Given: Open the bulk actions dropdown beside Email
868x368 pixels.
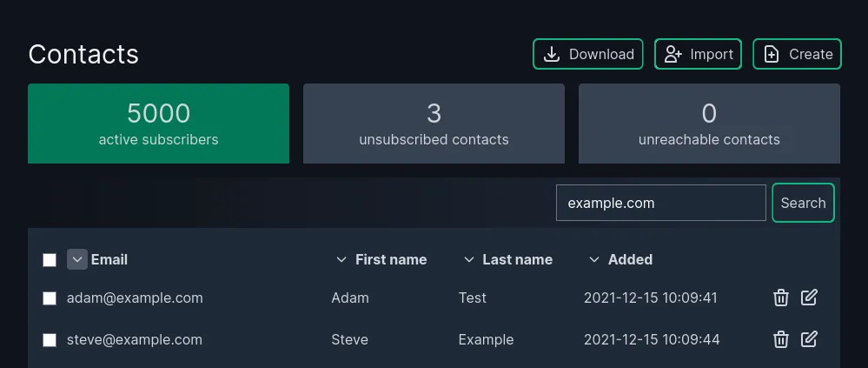Looking at the screenshot, I should [x=77, y=259].
